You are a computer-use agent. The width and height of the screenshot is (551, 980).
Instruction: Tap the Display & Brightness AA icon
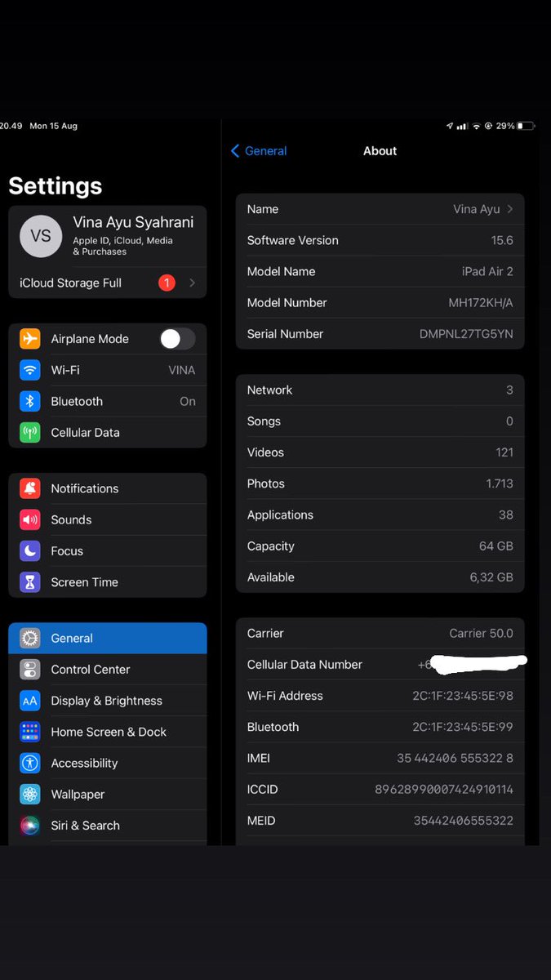point(30,701)
